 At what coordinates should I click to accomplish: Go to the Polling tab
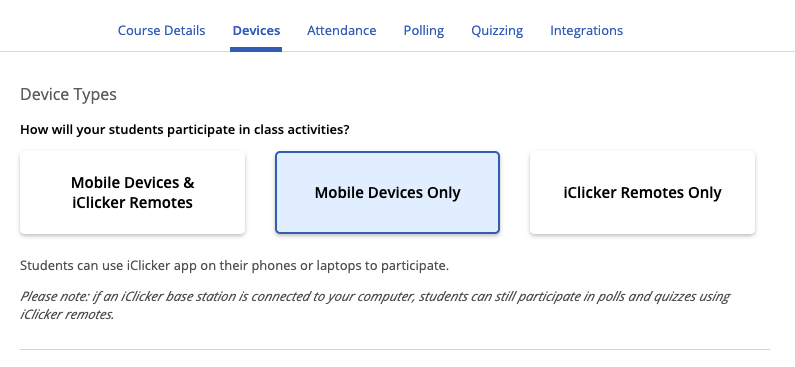point(424,30)
